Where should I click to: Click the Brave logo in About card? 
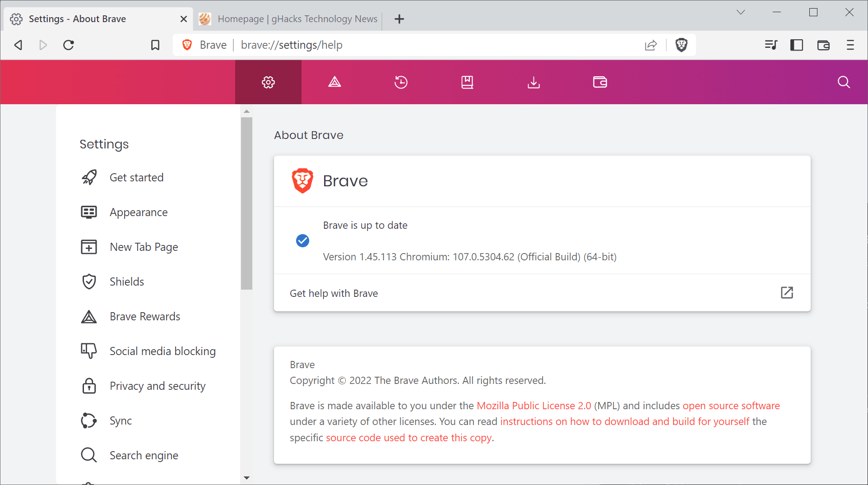pos(302,181)
